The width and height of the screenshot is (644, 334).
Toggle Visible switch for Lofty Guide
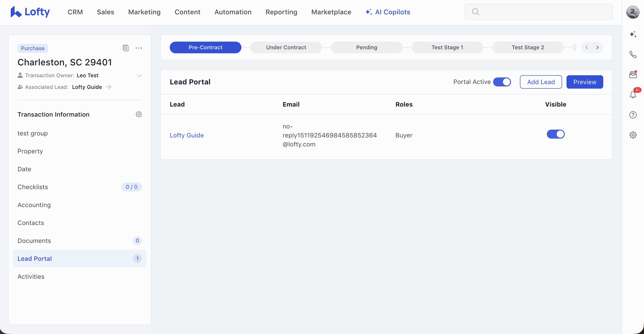pos(555,134)
